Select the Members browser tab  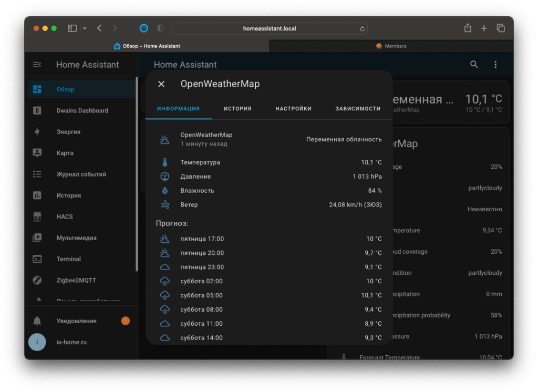point(391,46)
